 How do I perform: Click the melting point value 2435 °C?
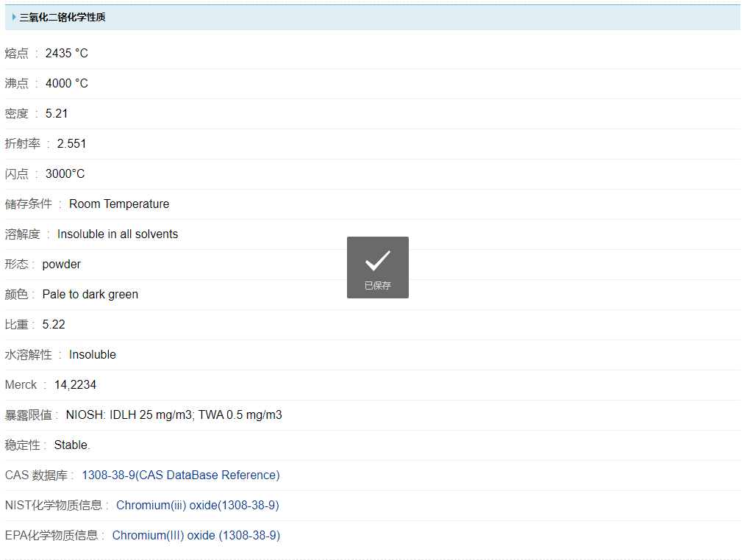(x=66, y=54)
